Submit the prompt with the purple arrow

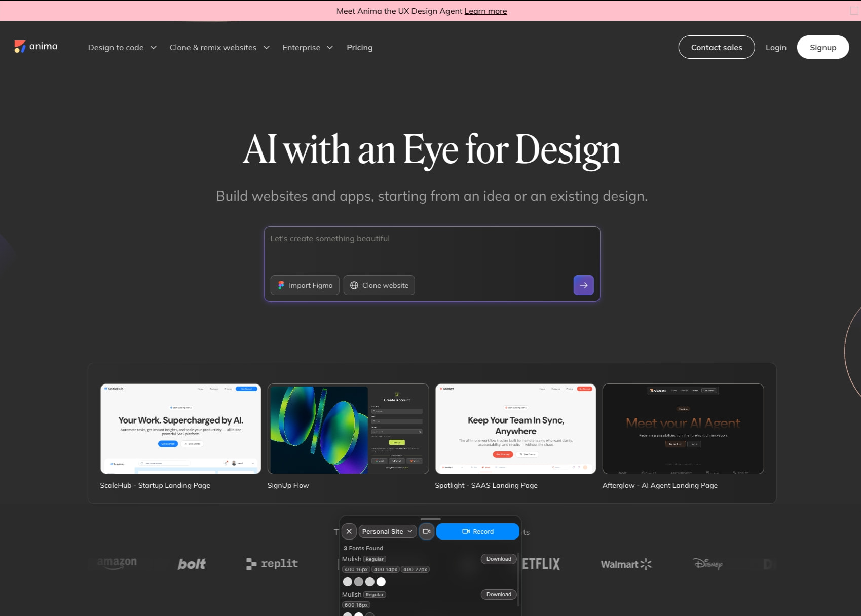584,285
